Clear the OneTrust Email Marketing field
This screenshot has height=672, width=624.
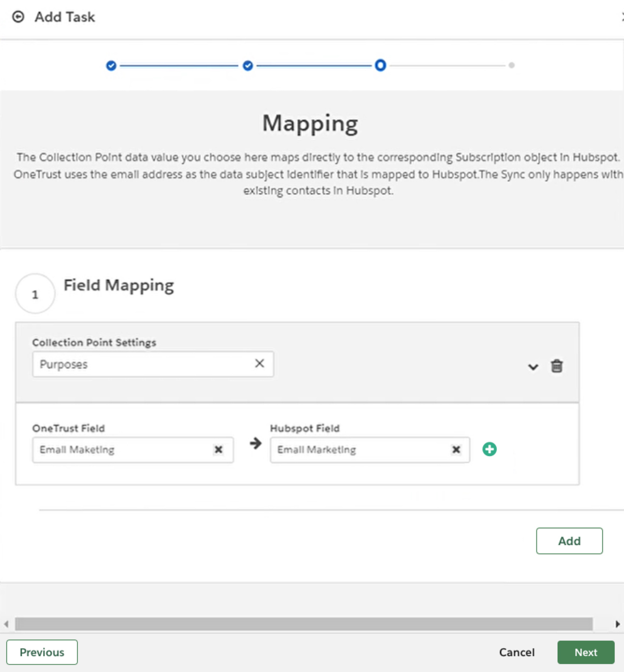click(219, 450)
